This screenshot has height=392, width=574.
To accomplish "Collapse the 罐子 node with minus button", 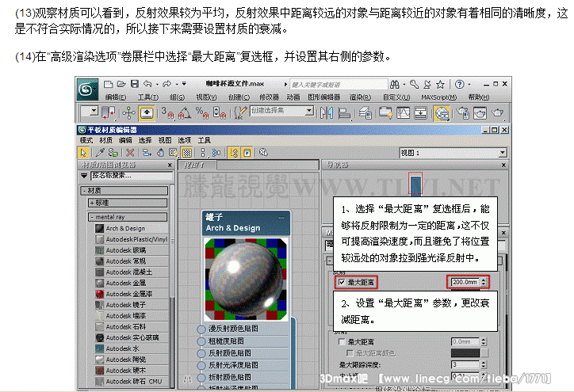I will (x=281, y=218).
